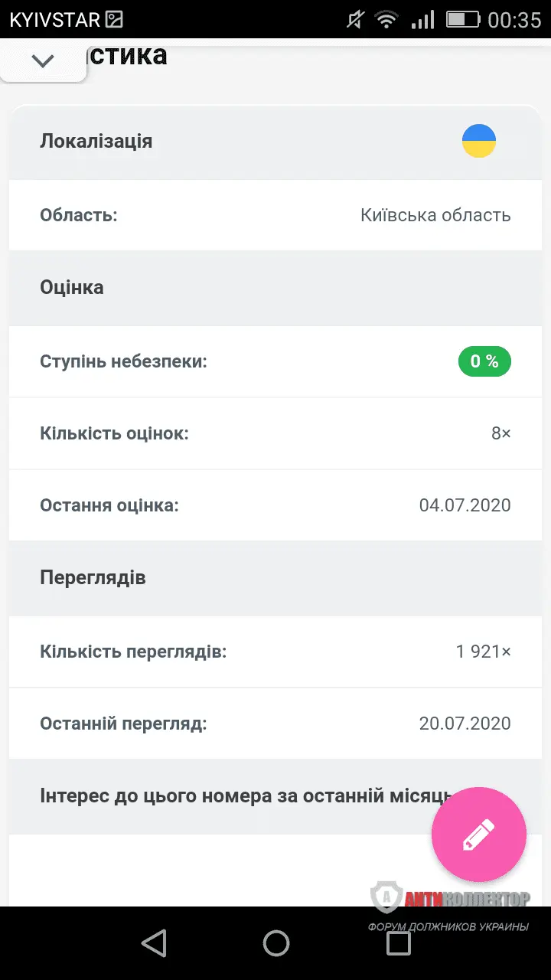Tap the Ukraine flag icon

coord(479,141)
